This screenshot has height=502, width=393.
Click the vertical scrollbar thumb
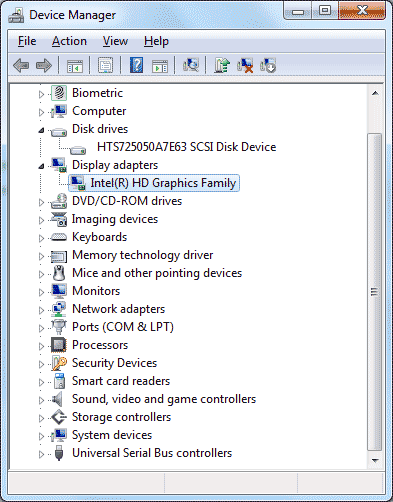(375, 292)
